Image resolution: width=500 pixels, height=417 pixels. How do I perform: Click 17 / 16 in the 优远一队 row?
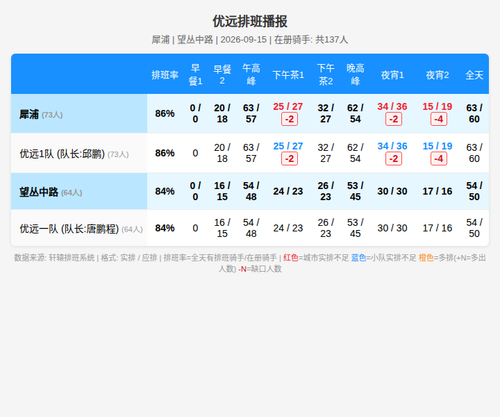pyautogui.click(x=437, y=228)
